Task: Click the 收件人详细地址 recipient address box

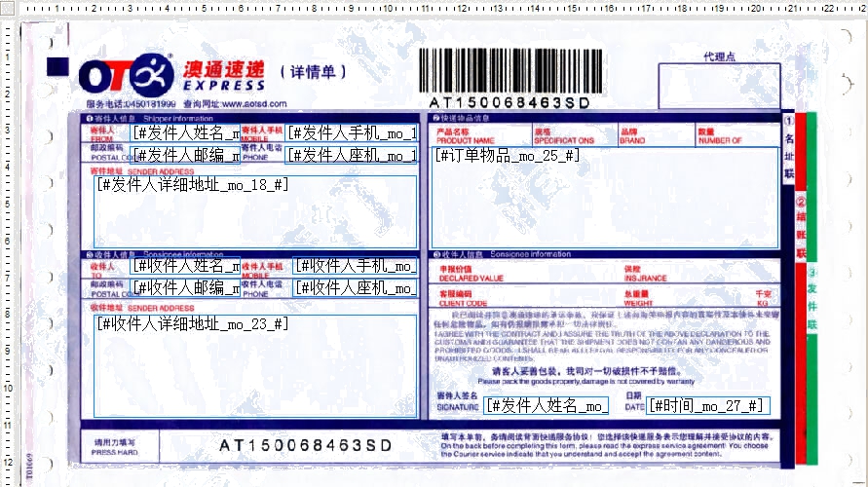Action: coord(255,366)
